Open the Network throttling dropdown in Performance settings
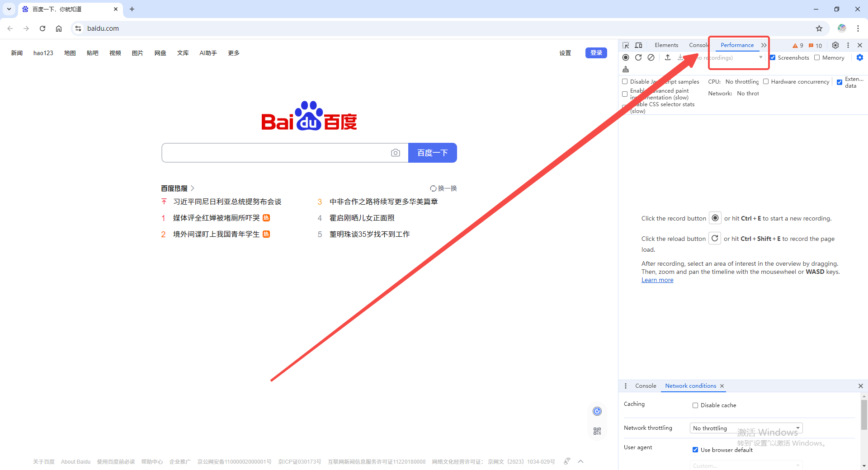Viewport: 868px width, 470px height. 748,94
